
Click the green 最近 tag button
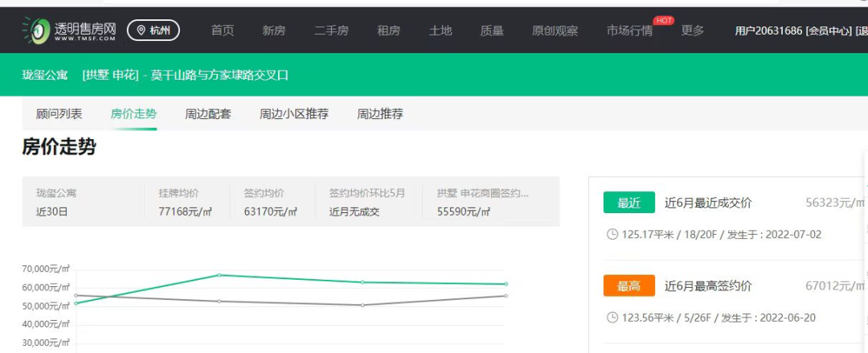(628, 203)
